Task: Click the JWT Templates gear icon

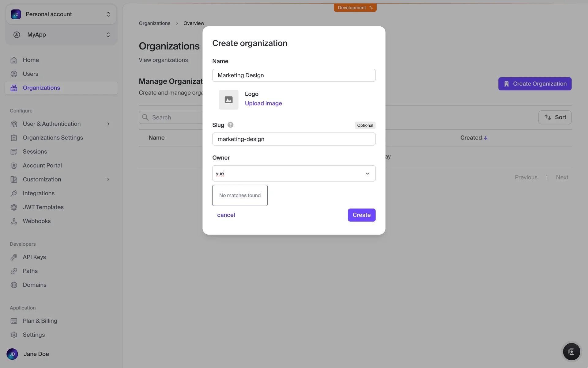Action: pos(14,207)
